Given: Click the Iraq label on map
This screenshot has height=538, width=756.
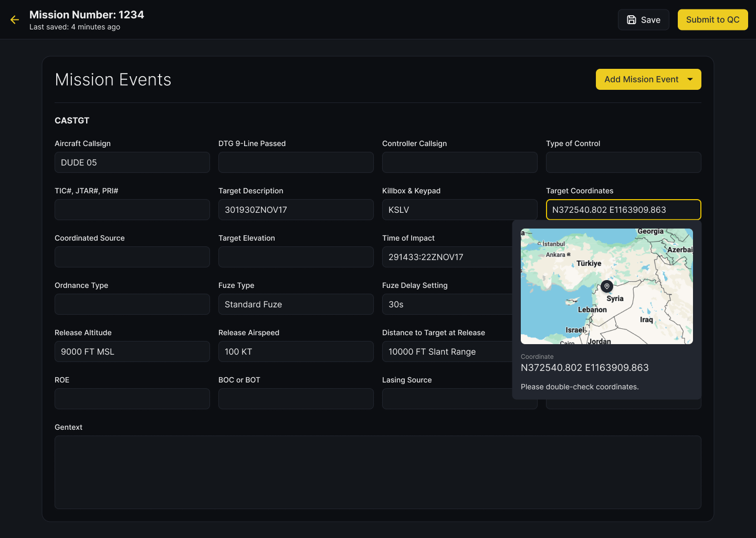Looking at the screenshot, I should 646,319.
